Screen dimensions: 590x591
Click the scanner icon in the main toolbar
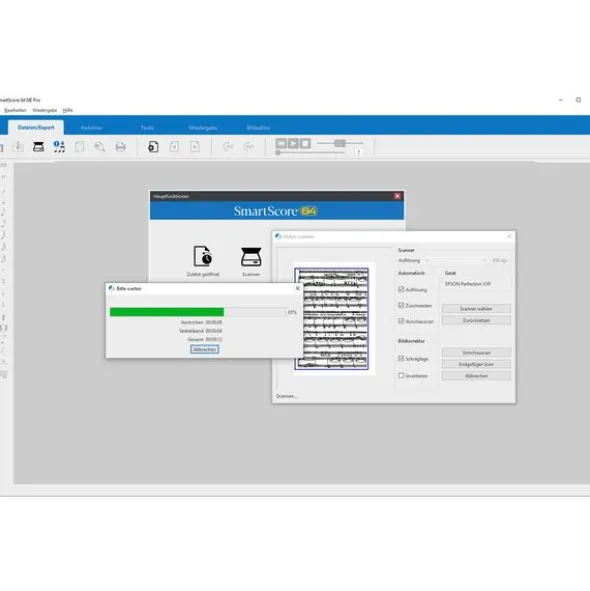38,147
